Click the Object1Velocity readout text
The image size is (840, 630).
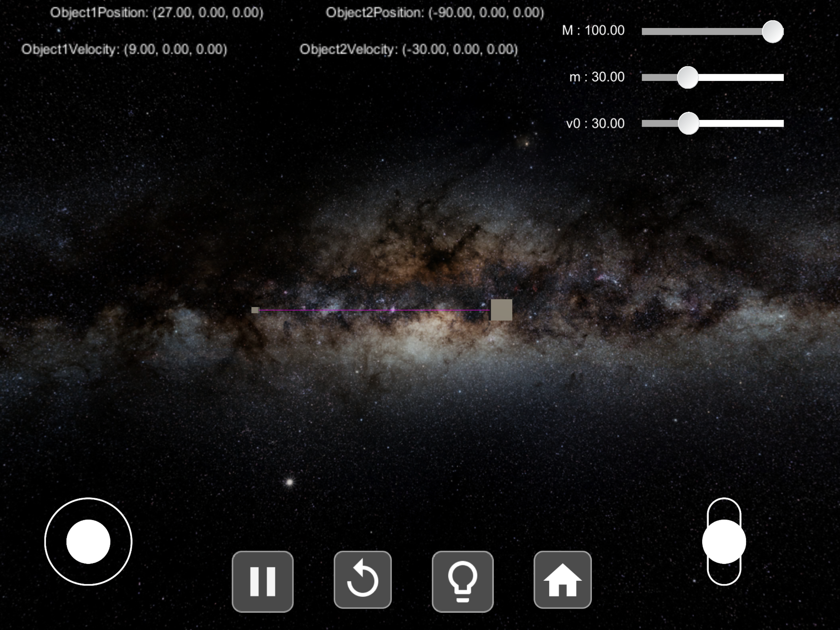coord(124,50)
